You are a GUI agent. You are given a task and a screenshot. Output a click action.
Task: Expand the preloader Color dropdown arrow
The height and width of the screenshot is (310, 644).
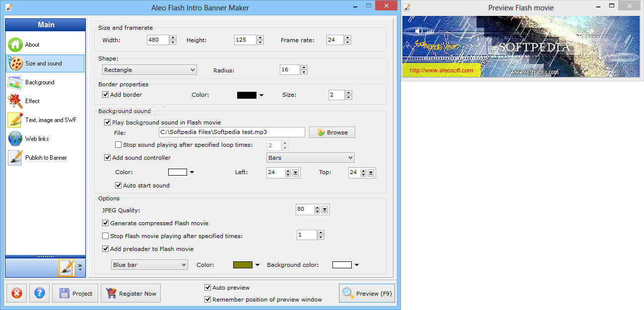(x=257, y=265)
